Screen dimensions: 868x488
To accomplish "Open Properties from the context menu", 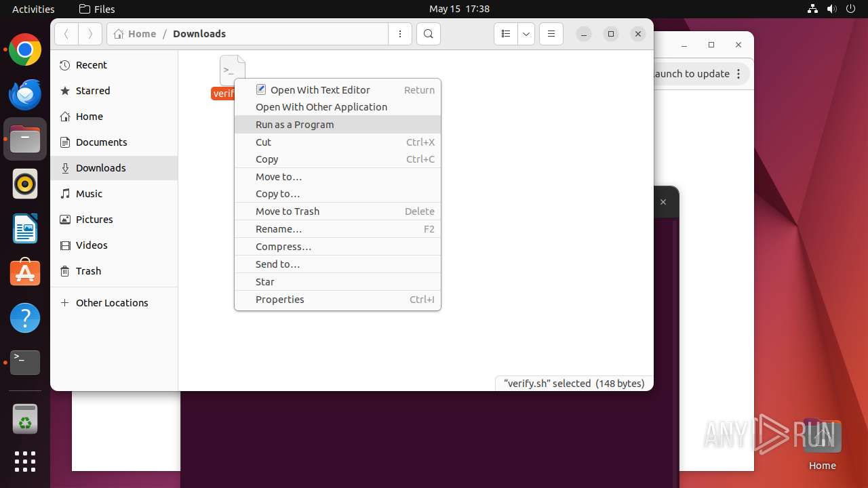I will coord(338,300).
